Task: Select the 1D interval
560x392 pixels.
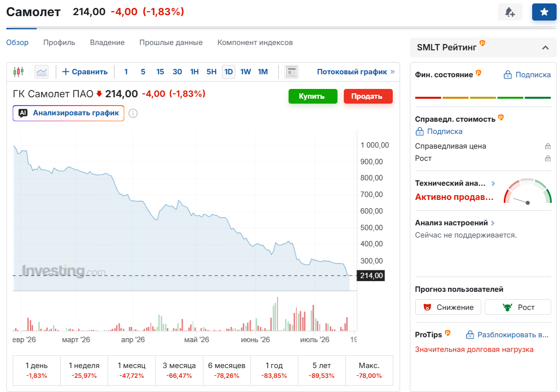Action: [x=228, y=72]
